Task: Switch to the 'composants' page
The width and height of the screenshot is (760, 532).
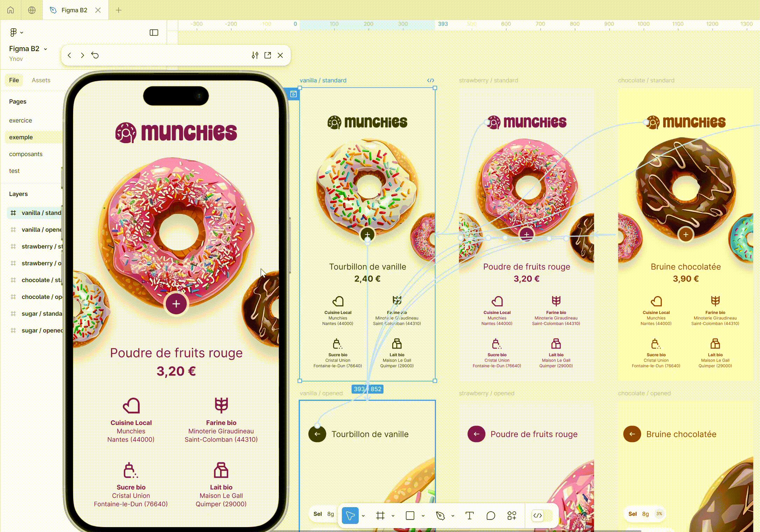Action: (26, 154)
